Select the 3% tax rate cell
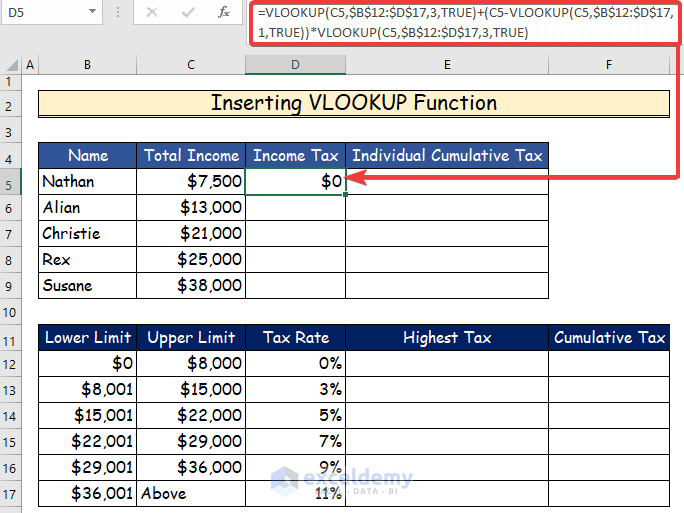This screenshot has width=684, height=513. pyautogui.click(x=295, y=390)
